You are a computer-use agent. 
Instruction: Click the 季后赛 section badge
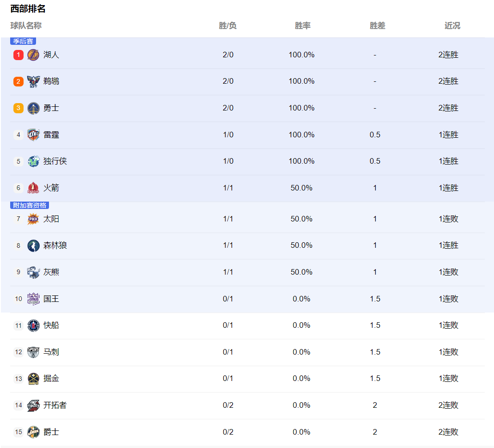(23, 41)
